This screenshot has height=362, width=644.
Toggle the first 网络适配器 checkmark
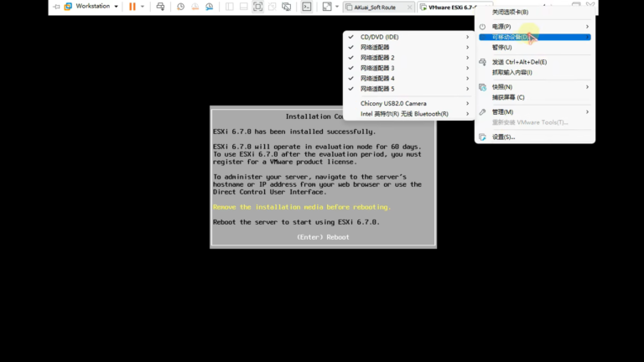click(351, 47)
